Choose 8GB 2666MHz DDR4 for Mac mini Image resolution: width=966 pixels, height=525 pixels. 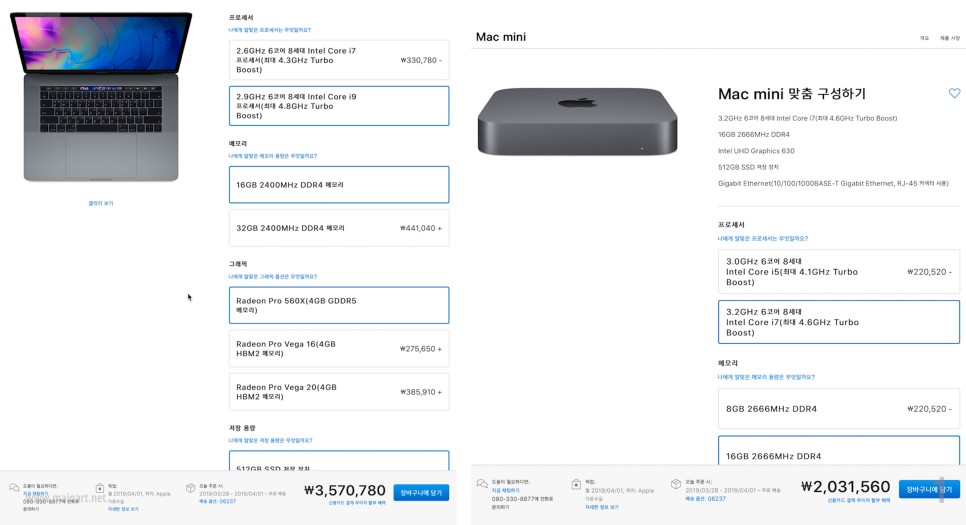[838, 409]
